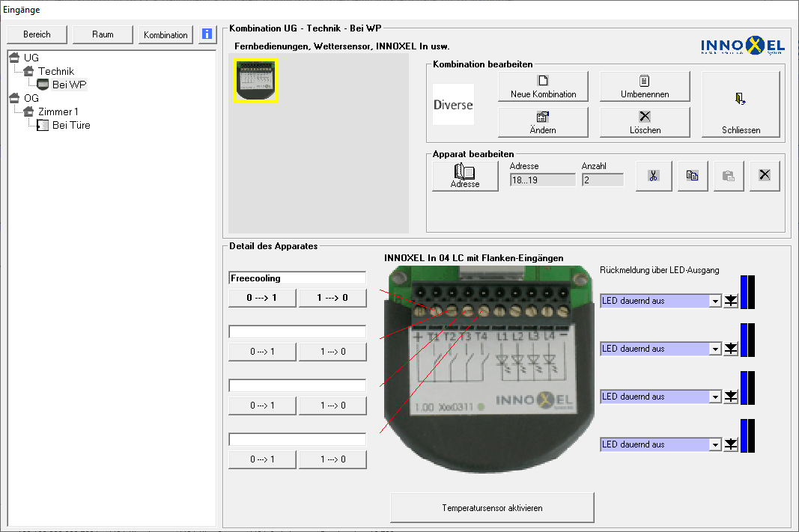Open fourth LED dauernd aus dropdown
This screenshot has width=799, height=532.
coord(715,445)
